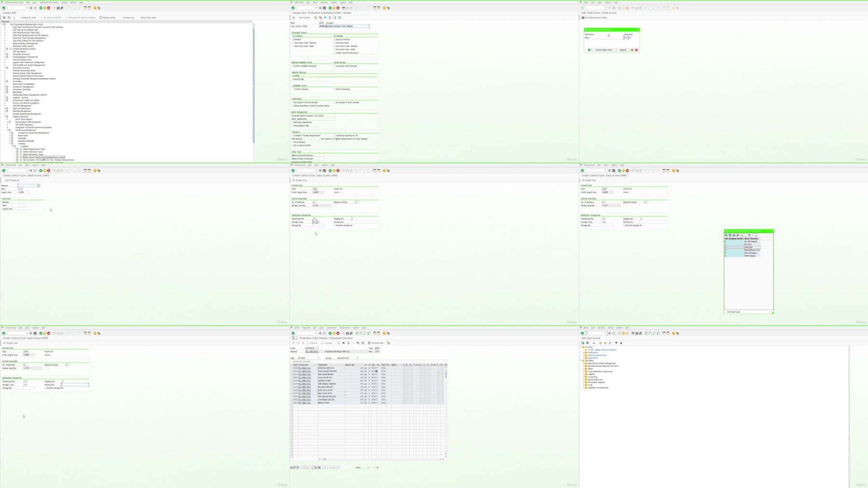The height and width of the screenshot is (488, 868).
Task: Expand the Human Resources folder in SAP Easy Access
Action: [x=584, y=379]
